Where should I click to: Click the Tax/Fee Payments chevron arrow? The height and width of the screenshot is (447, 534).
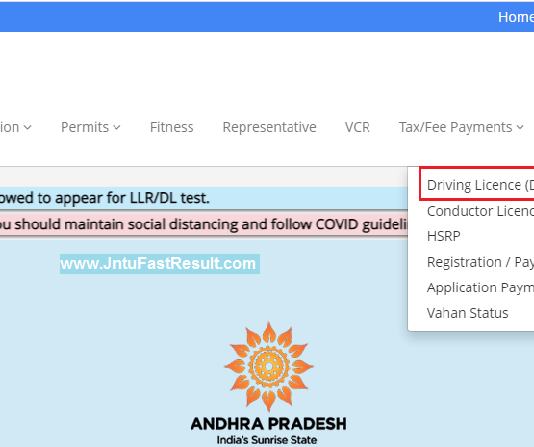pos(520,128)
